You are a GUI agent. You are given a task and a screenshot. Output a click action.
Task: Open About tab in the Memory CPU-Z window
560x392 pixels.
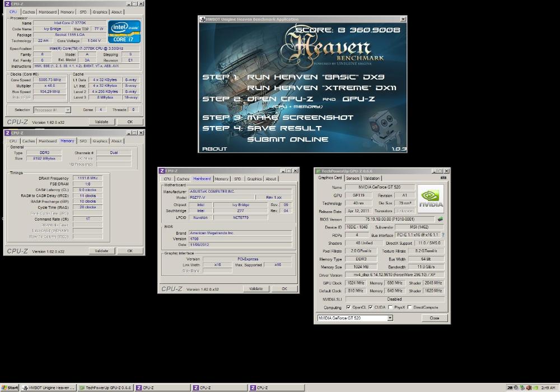tap(116, 141)
